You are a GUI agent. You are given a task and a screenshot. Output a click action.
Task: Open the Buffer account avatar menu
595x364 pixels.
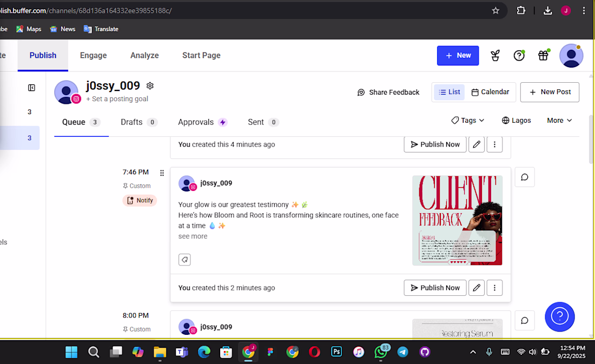571,56
